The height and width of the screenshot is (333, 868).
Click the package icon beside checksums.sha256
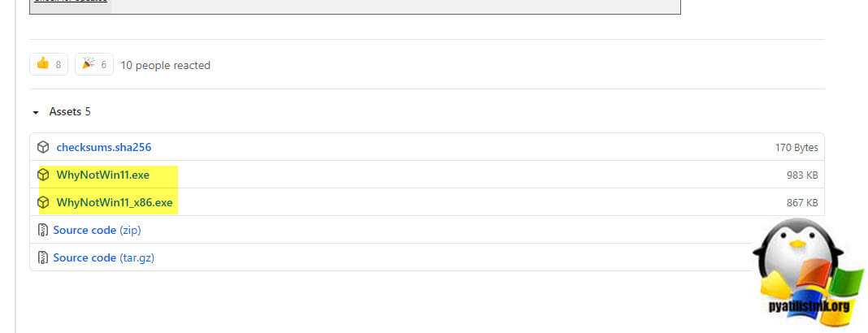(x=43, y=147)
